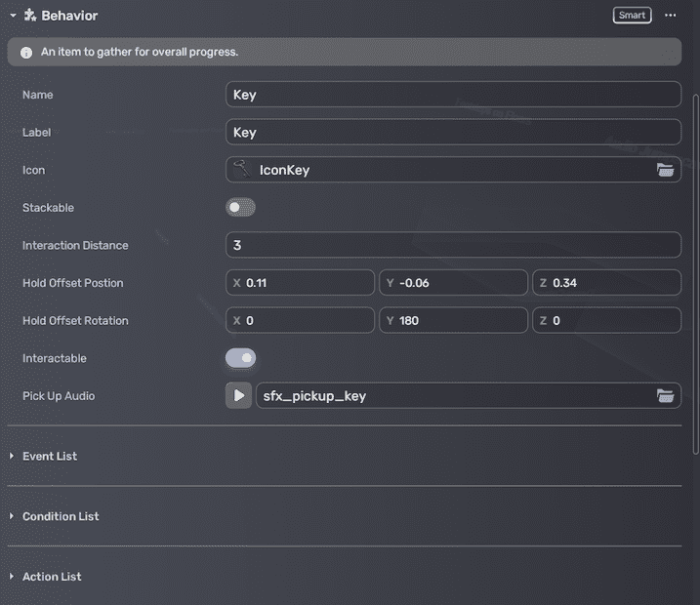Enable the Stackable toggle
700x605 pixels.
tap(240, 208)
